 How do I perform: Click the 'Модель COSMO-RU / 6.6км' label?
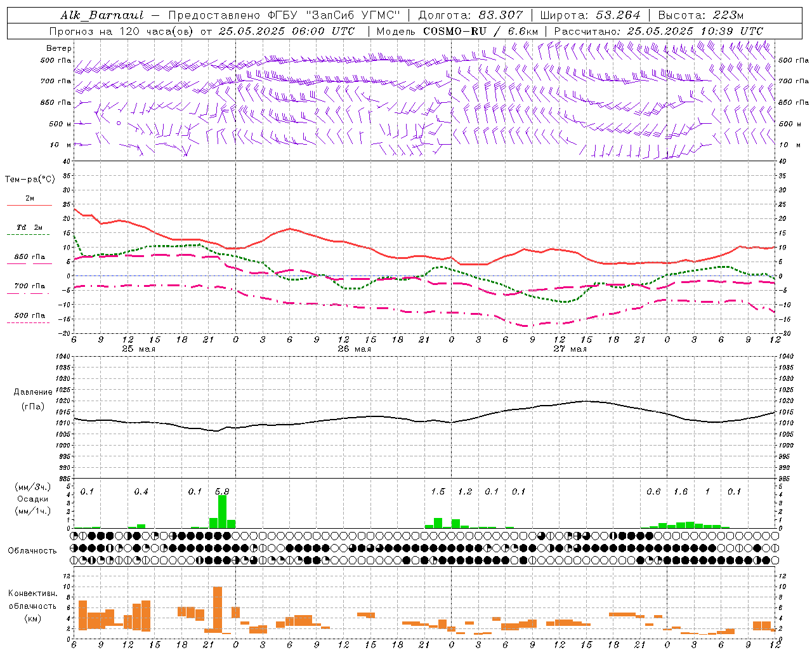click(457, 31)
